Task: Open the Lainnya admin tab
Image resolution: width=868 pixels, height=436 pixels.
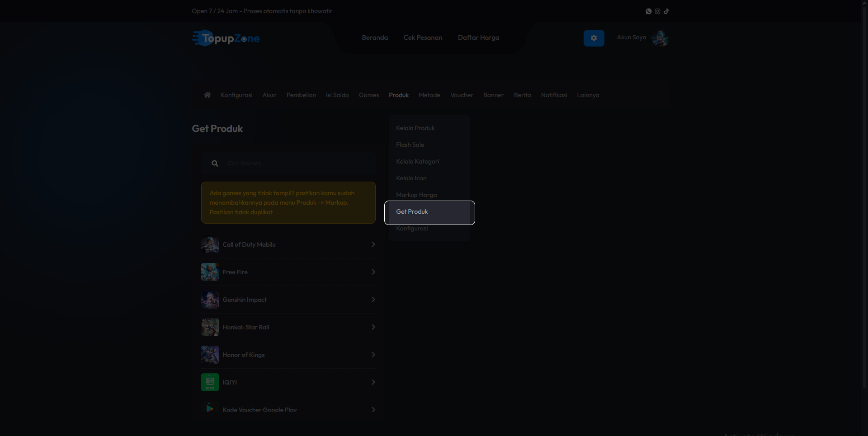Action: (x=588, y=95)
